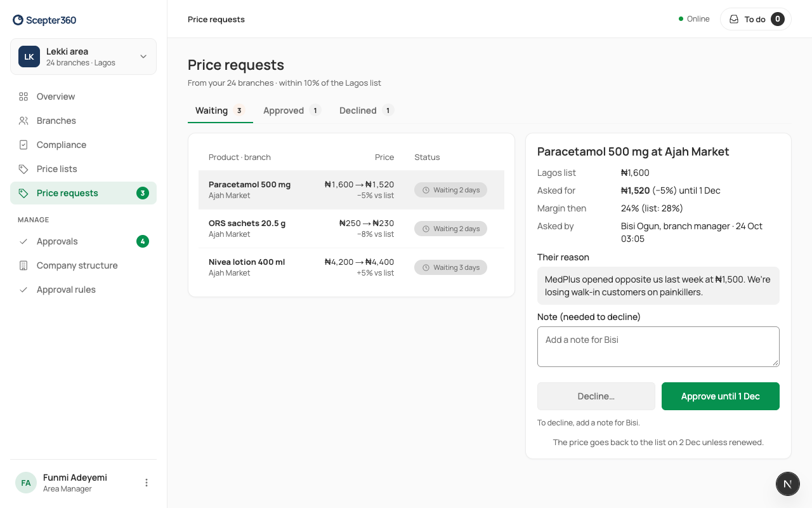Click the Approvals count badge showing 4

143,241
